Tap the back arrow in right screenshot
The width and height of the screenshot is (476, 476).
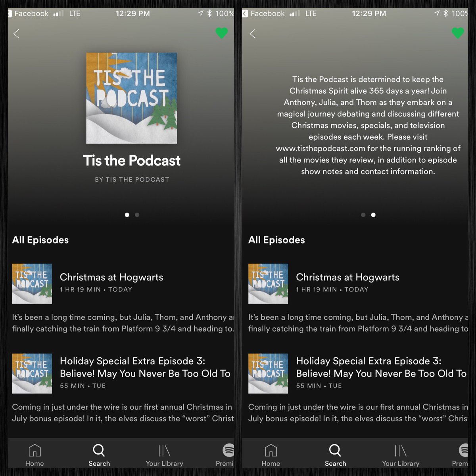(252, 34)
